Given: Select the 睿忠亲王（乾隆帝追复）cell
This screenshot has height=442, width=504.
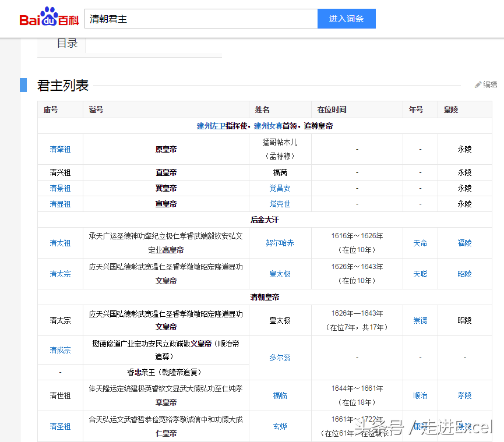Looking at the screenshot, I should point(166,372).
